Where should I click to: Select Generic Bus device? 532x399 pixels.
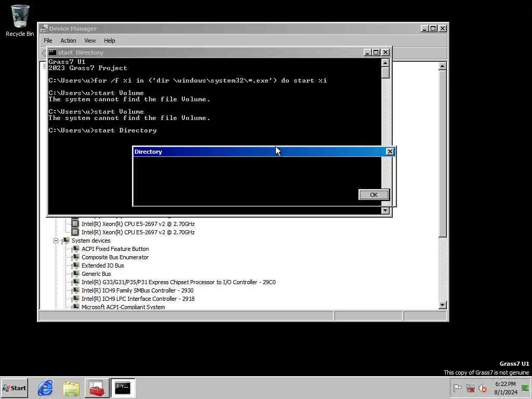[x=96, y=274]
